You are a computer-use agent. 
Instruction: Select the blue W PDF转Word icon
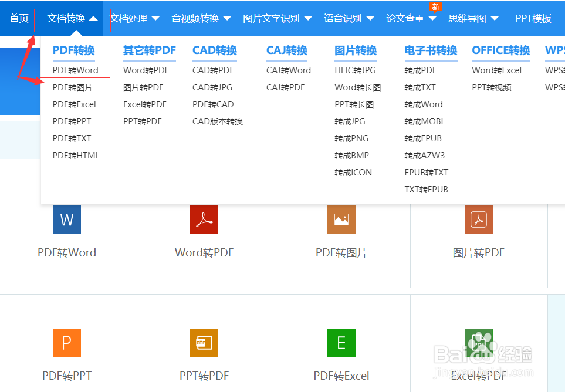click(66, 219)
